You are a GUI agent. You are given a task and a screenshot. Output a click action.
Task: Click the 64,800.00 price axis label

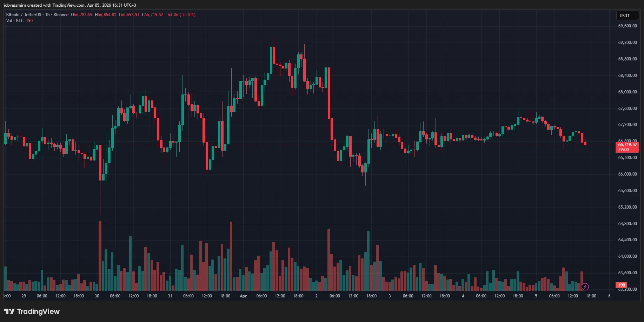(627, 224)
